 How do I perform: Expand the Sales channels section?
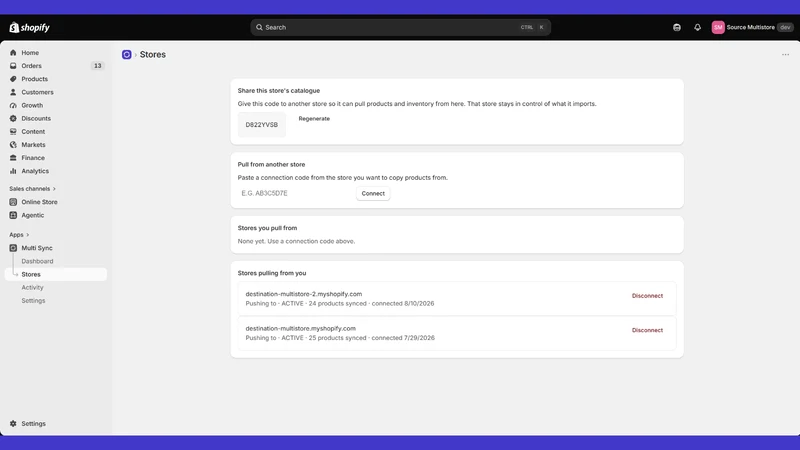(x=32, y=189)
